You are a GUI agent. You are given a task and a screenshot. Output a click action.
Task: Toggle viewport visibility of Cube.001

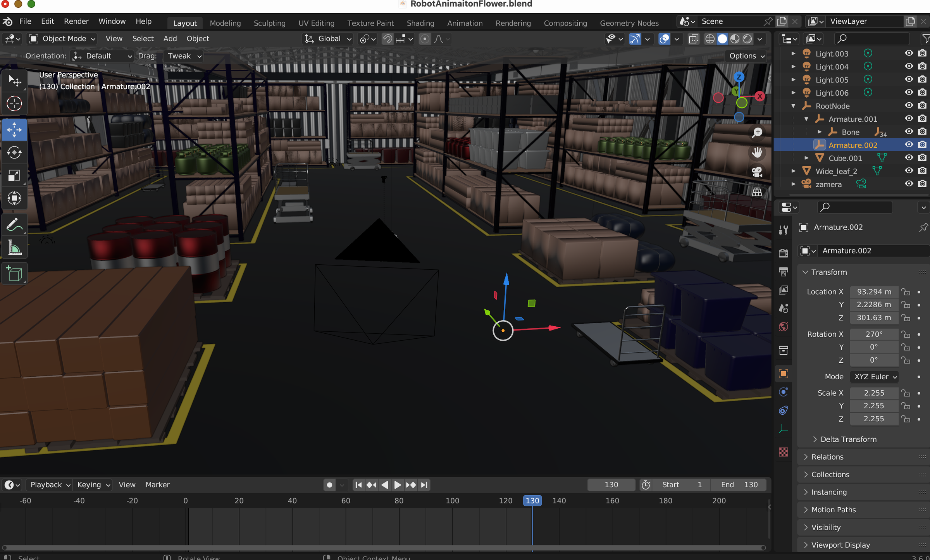tap(909, 158)
